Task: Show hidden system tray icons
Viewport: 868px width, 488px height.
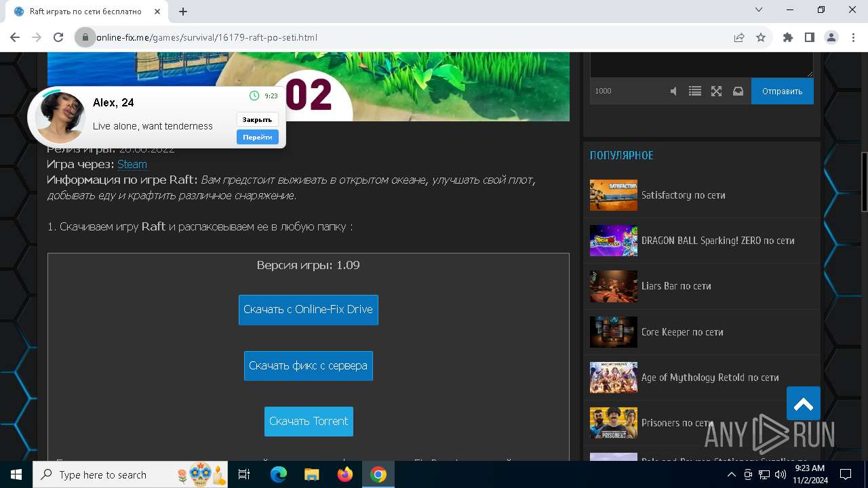Action: [x=732, y=474]
